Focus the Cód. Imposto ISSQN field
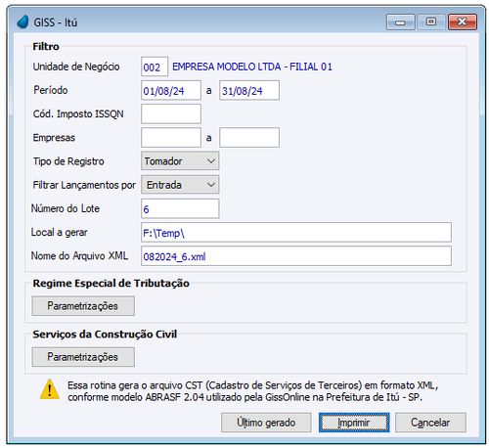The image size is (489, 448). [x=171, y=113]
